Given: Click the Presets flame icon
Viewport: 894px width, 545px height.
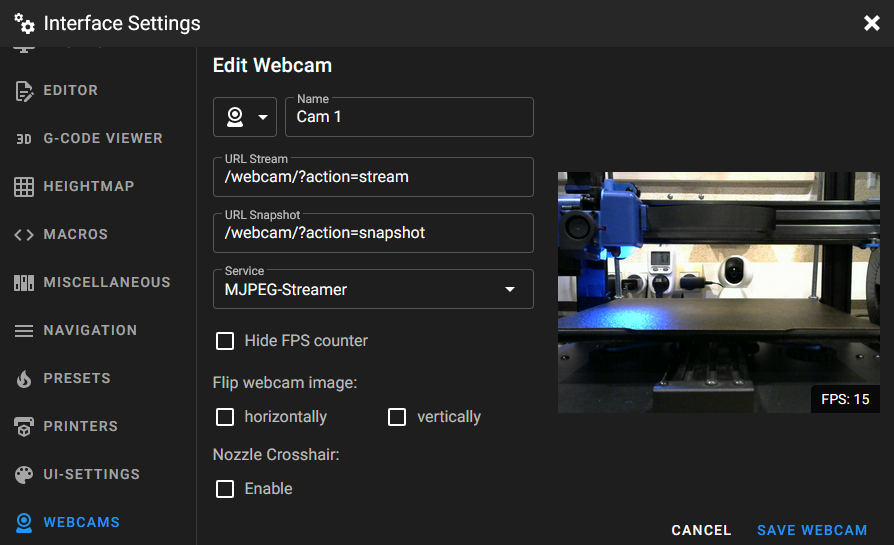Looking at the screenshot, I should (x=24, y=379).
